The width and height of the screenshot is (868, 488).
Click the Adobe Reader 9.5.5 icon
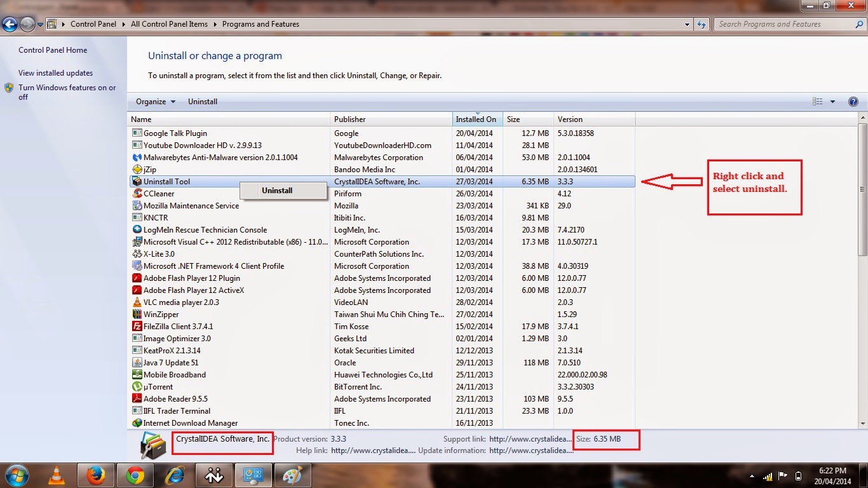tap(137, 399)
